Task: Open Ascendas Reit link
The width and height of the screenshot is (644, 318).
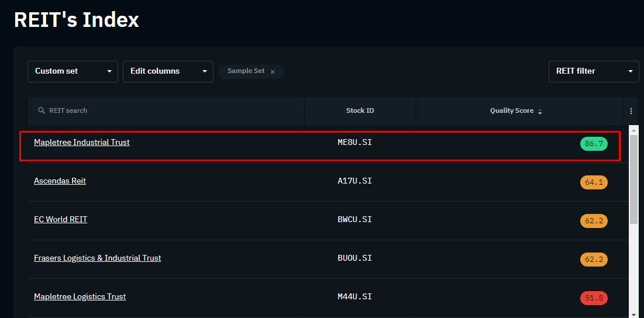Action: 60,181
